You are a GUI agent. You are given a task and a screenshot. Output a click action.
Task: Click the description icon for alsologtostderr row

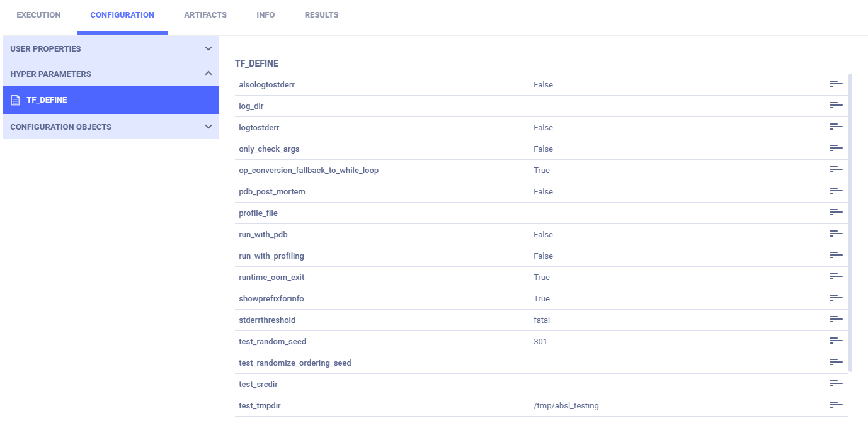pyautogui.click(x=836, y=84)
